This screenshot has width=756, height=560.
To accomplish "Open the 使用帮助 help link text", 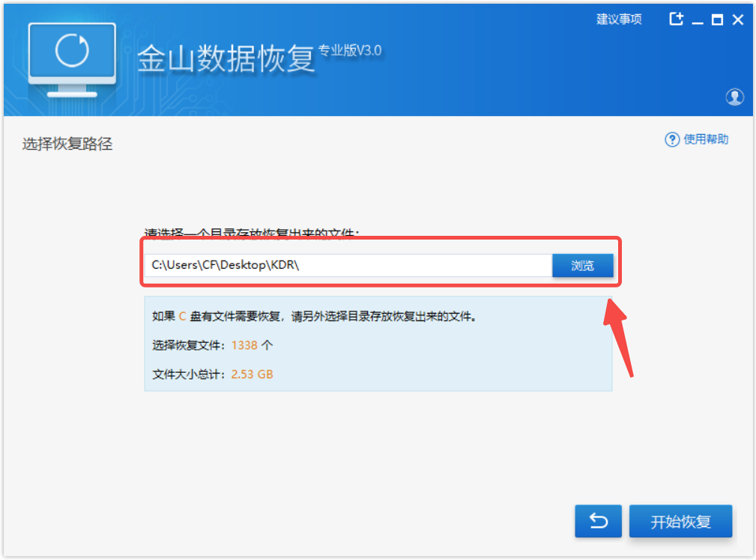I will click(x=706, y=140).
